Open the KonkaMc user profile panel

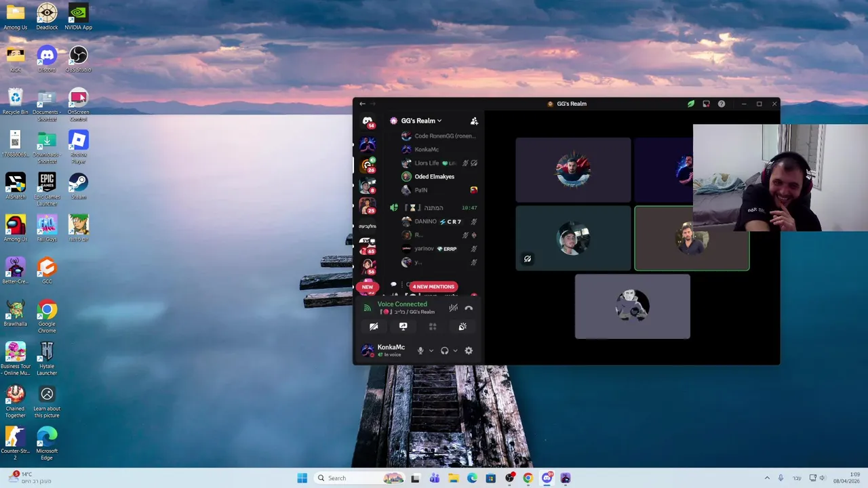point(385,350)
